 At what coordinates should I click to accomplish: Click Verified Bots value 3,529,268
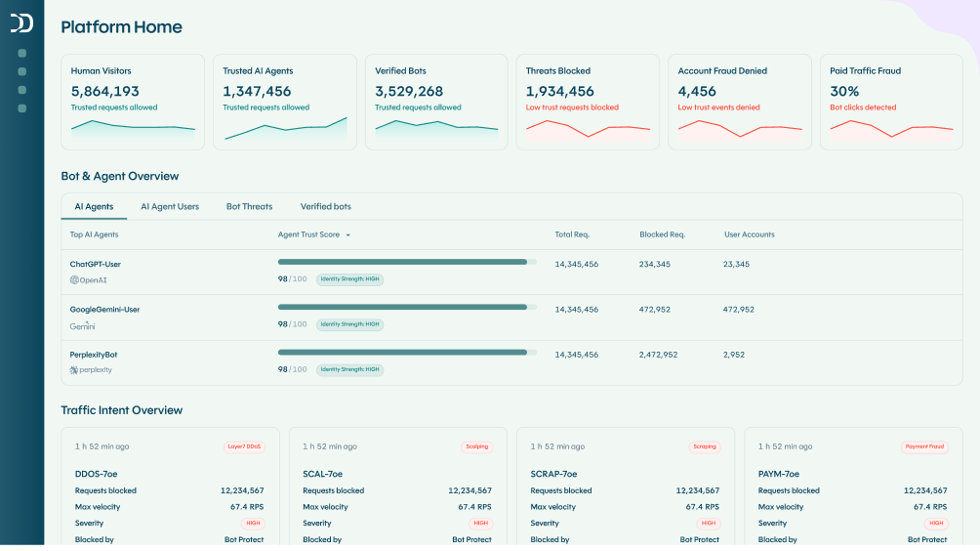409,91
